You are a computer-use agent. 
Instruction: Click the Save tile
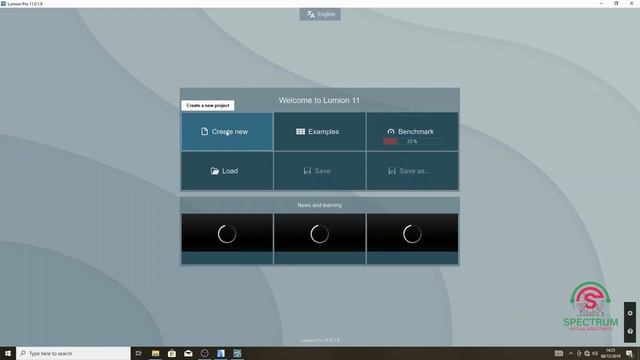click(x=320, y=171)
